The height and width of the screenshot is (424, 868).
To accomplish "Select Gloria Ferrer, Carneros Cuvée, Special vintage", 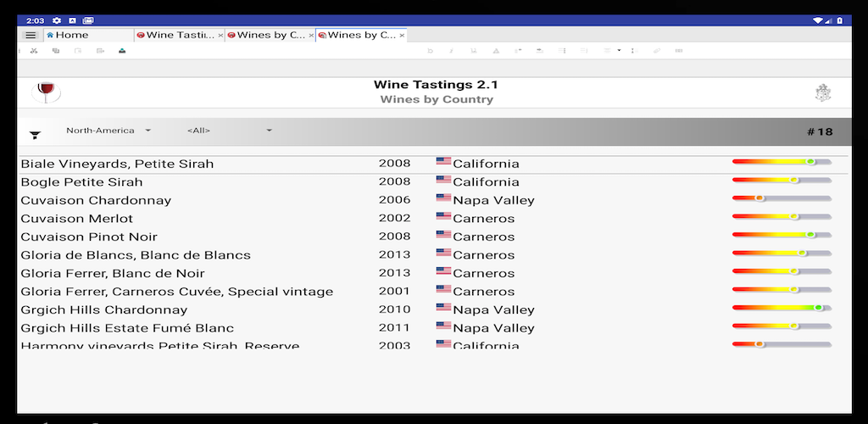I will [x=176, y=292].
